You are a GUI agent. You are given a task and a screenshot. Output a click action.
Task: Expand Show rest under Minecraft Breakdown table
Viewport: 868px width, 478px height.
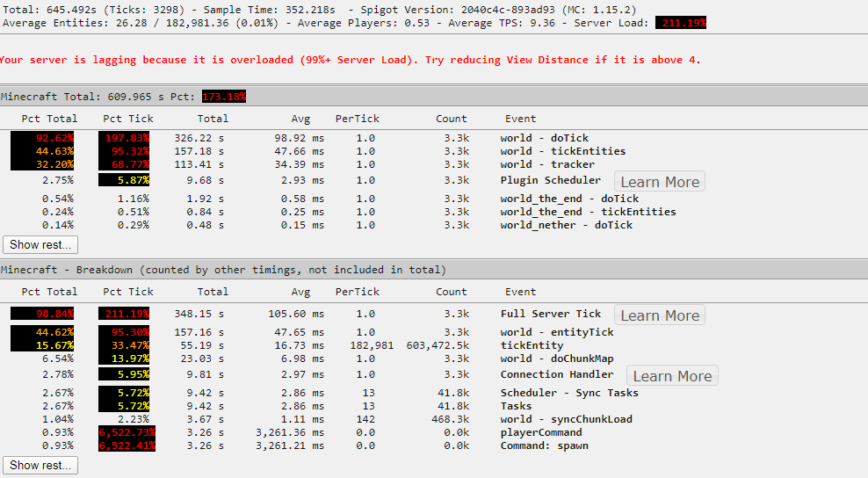click(40, 465)
